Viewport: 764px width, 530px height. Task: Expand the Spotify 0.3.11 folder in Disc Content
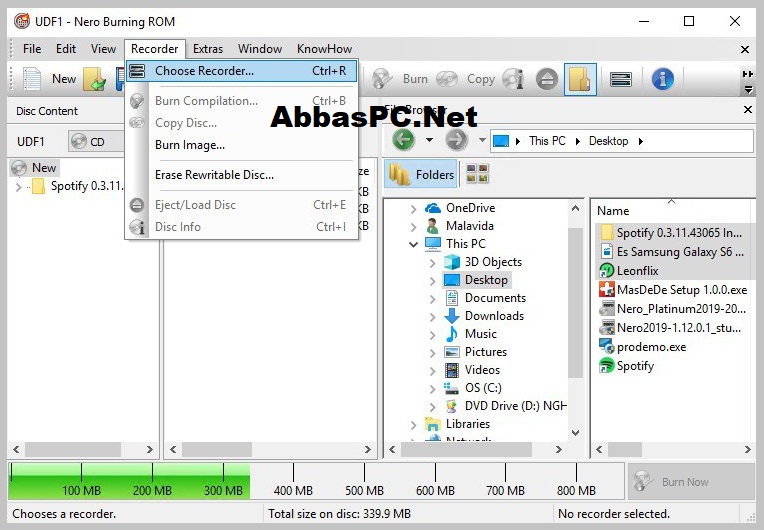pyautogui.click(x=19, y=187)
